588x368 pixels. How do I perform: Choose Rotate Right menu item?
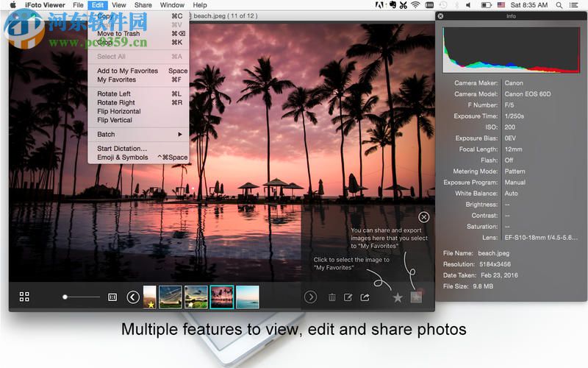point(138,102)
